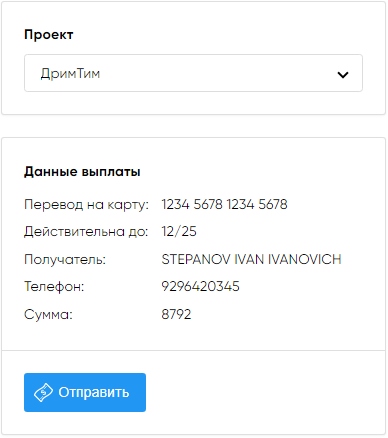
Task: Click the Перевод на карту label
Action: [86, 204]
